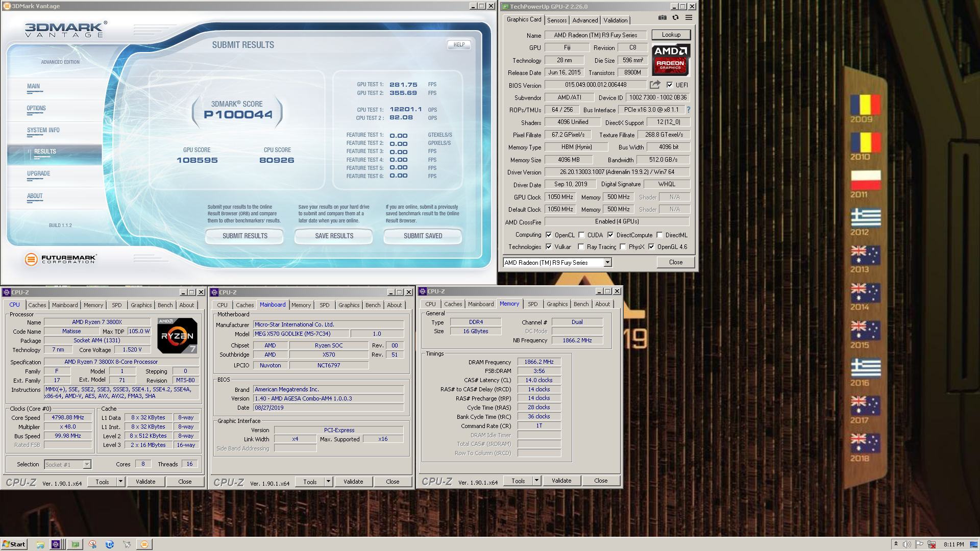Click the 2009 Romania flag gadget

point(865,105)
